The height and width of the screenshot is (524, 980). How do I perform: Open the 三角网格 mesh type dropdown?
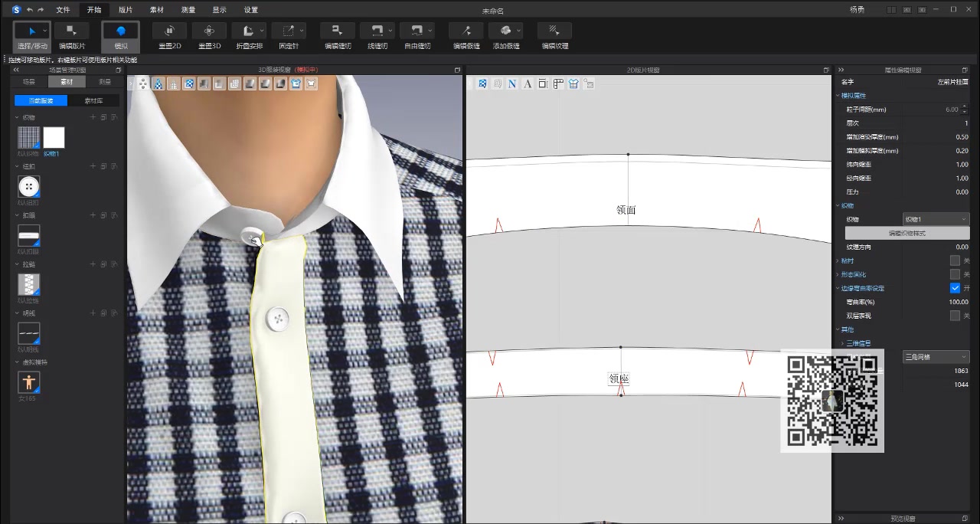point(936,357)
